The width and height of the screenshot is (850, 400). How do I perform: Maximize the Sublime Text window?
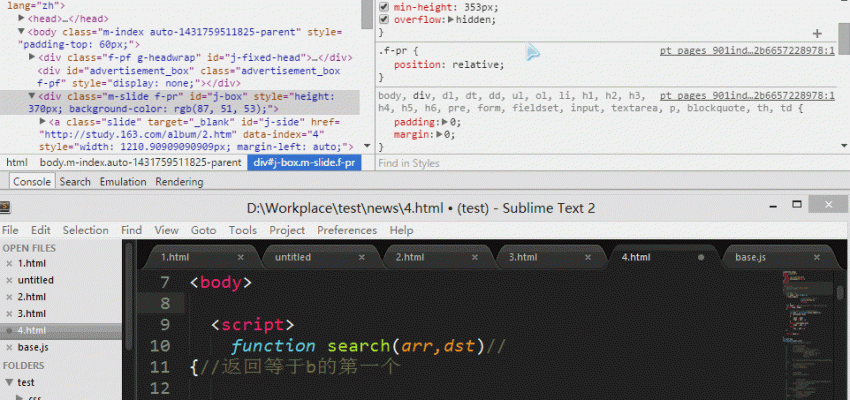[796, 204]
